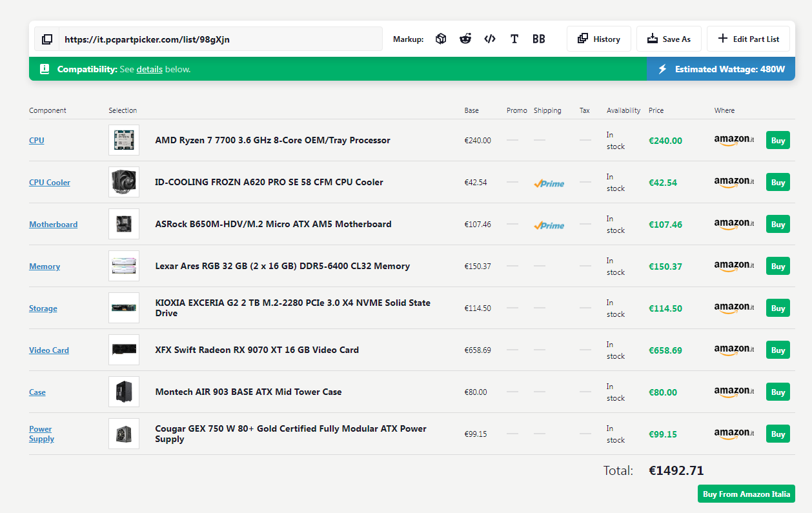812x513 pixels.
Task: View the AMD Ryzen 7 7700 thumbnail
Action: 124,140
